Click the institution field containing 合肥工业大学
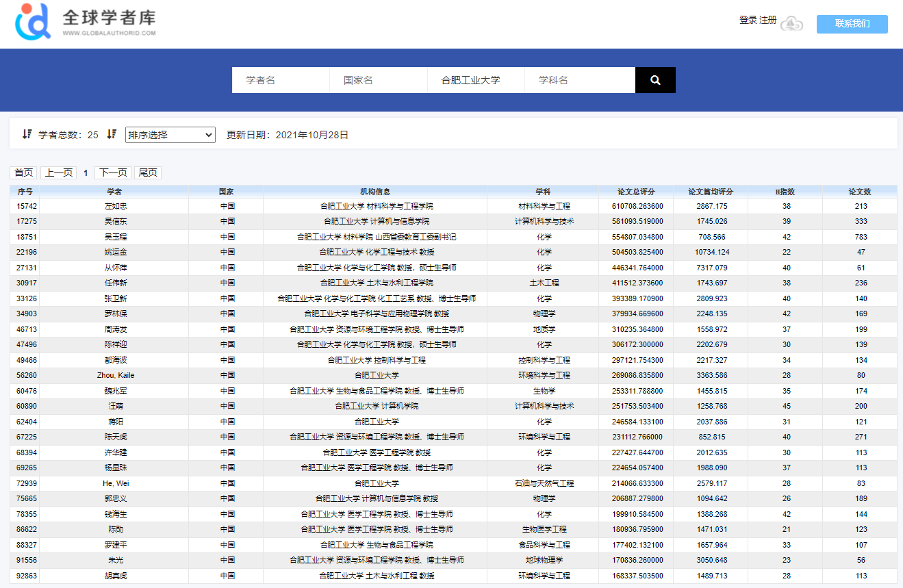Image resolution: width=903 pixels, height=588 pixels. tap(476, 80)
